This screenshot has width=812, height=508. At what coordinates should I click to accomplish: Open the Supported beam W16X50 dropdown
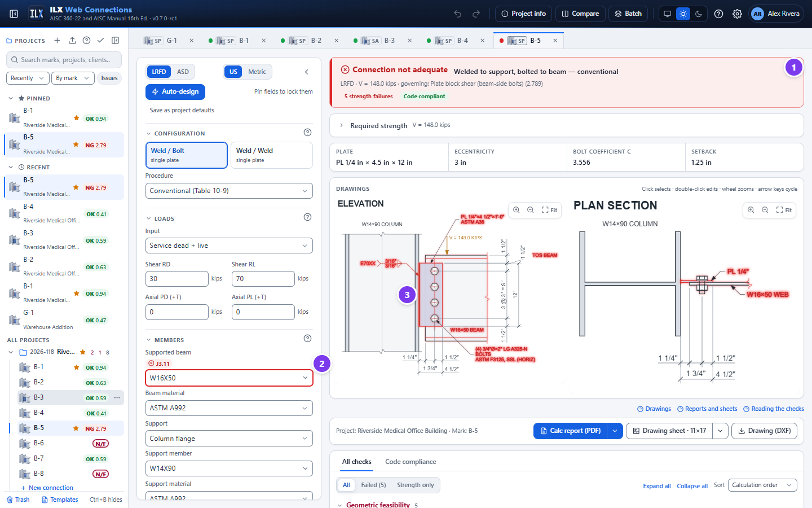pyautogui.click(x=229, y=378)
